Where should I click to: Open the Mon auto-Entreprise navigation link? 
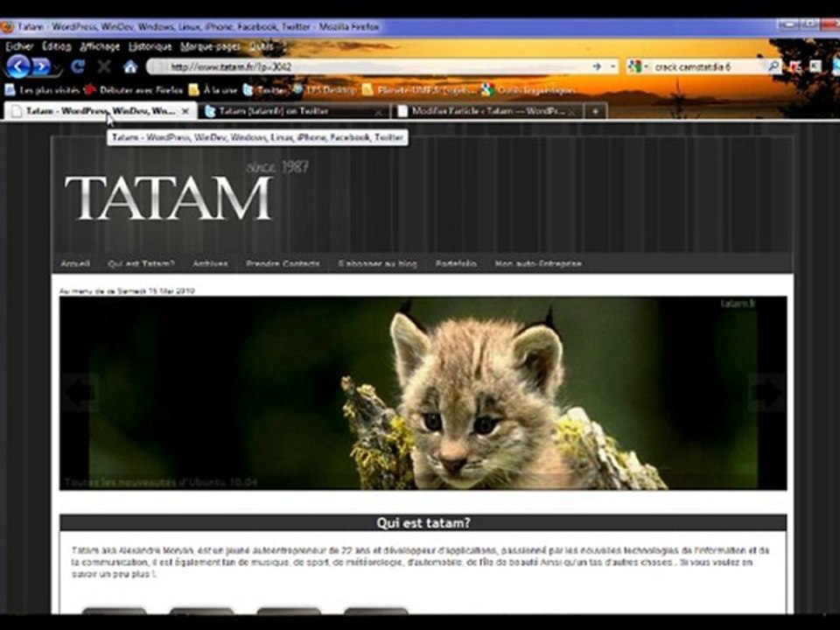pos(538,263)
